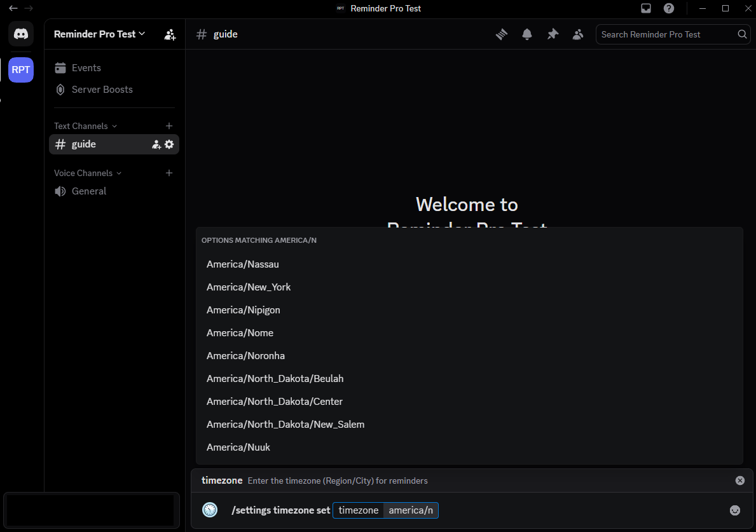Image resolution: width=756 pixels, height=532 pixels.
Task: Open the Events section
Action: click(x=114, y=68)
